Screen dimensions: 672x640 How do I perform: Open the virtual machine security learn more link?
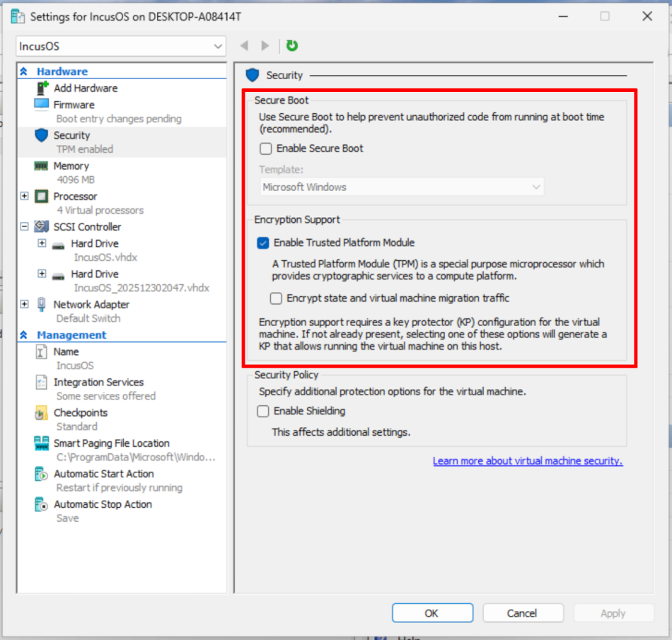[527, 460]
